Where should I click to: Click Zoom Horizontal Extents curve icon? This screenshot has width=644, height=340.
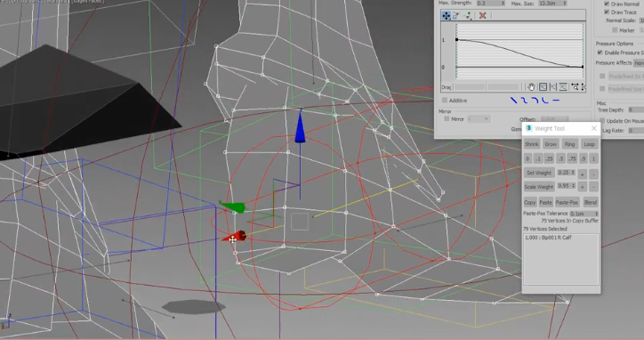(552, 86)
